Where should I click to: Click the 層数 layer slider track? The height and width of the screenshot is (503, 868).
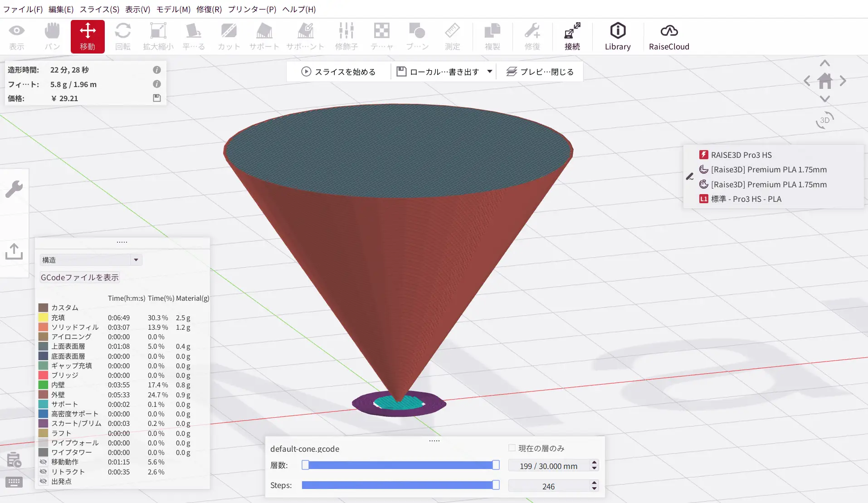coord(400,465)
